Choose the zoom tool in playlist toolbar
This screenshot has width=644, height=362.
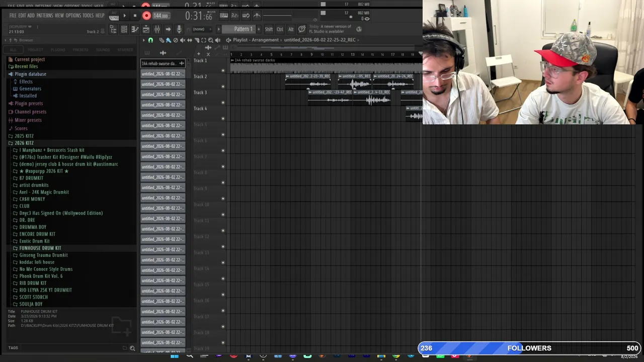coord(210,40)
